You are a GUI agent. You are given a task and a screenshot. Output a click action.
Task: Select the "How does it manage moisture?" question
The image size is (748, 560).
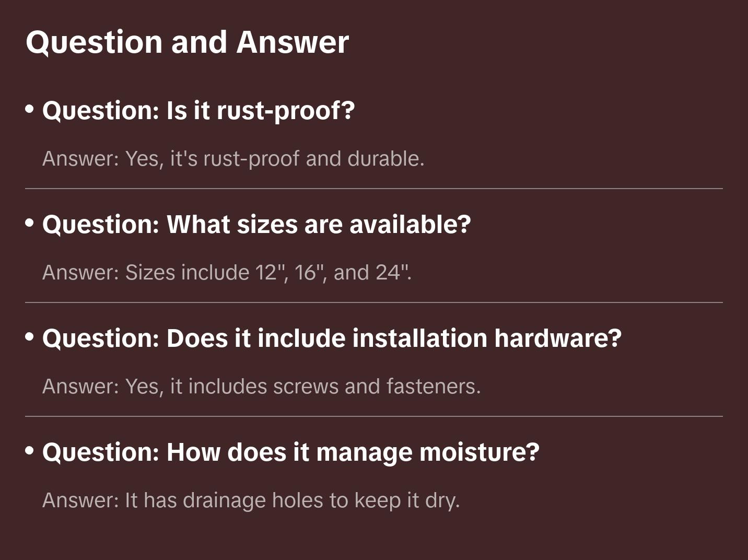point(290,452)
